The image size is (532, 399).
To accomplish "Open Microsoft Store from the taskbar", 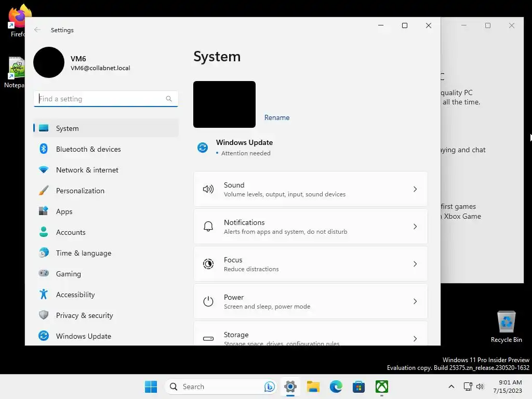I will coord(358,387).
